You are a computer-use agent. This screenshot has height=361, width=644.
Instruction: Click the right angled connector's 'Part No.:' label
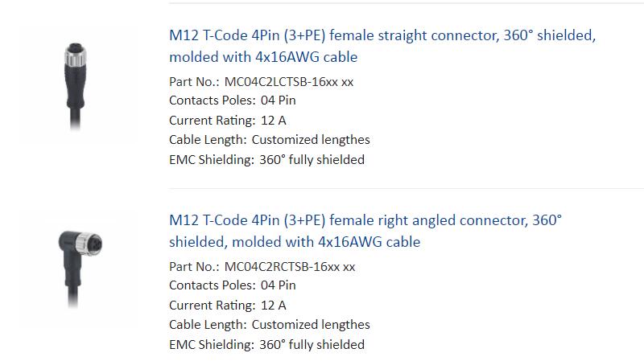point(194,267)
